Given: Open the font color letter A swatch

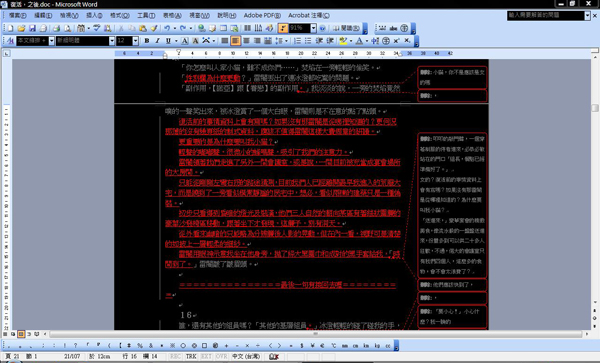Looking at the screenshot, I should pos(359,41).
